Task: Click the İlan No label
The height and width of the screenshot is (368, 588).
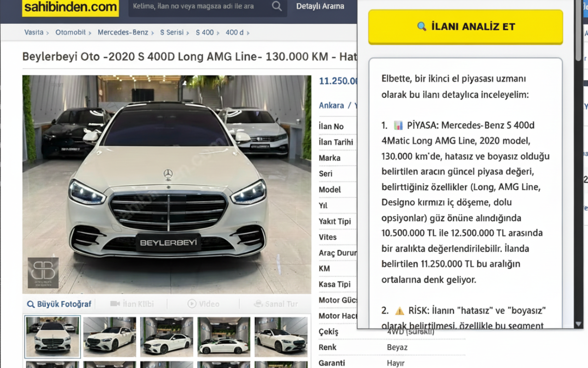Action: 331,126
